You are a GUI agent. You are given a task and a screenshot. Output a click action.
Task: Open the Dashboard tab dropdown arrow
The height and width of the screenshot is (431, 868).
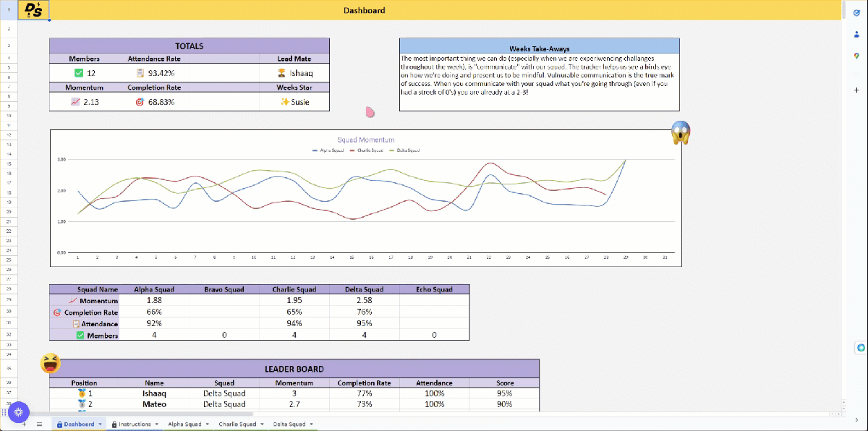click(100, 424)
